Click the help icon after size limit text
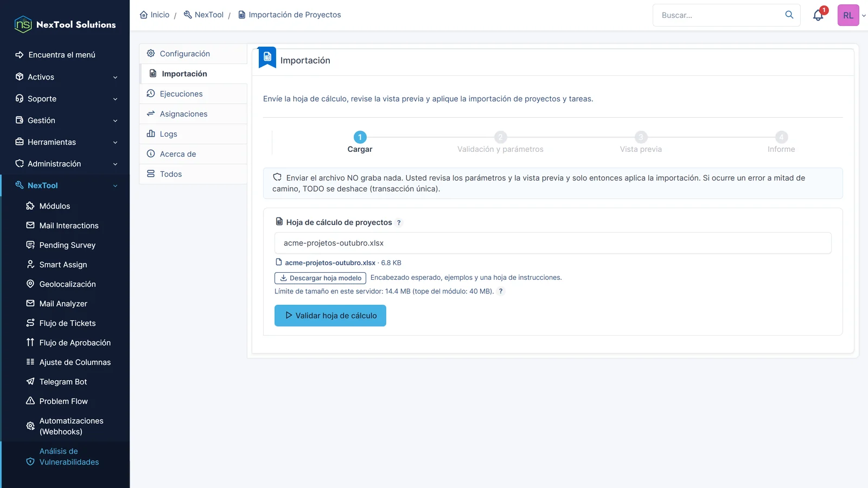The width and height of the screenshot is (868, 488). (501, 291)
